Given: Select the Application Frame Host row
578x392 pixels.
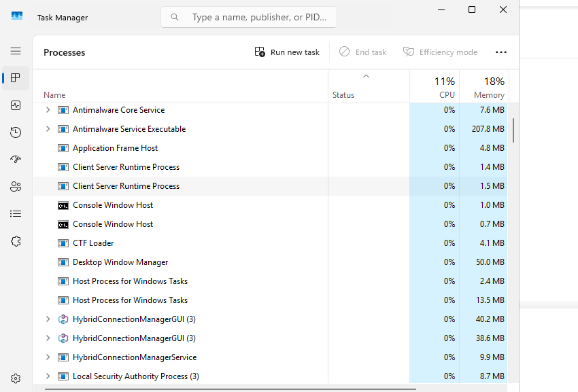Looking at the screenshot, I should (270, 148).
